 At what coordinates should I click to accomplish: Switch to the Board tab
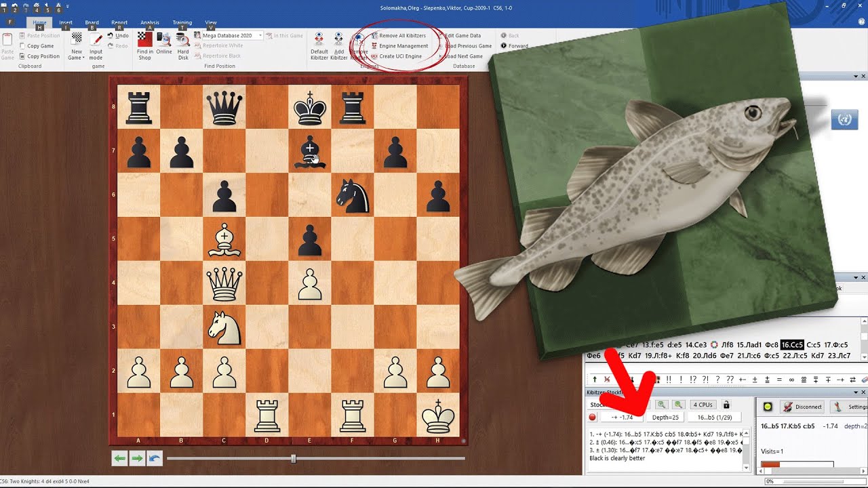pos(92,22)
